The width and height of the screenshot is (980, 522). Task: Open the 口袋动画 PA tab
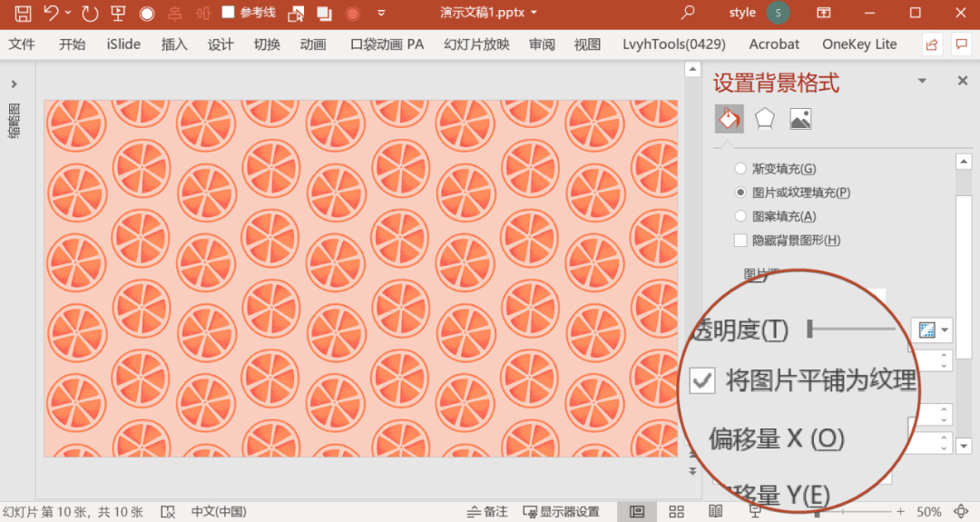(x=387, y=44)
